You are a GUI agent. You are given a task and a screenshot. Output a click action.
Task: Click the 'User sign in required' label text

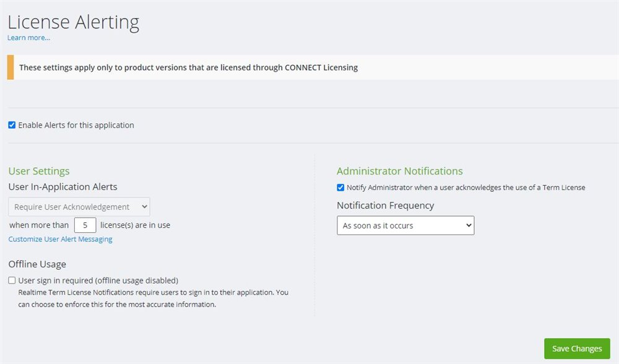pos(98,280)
